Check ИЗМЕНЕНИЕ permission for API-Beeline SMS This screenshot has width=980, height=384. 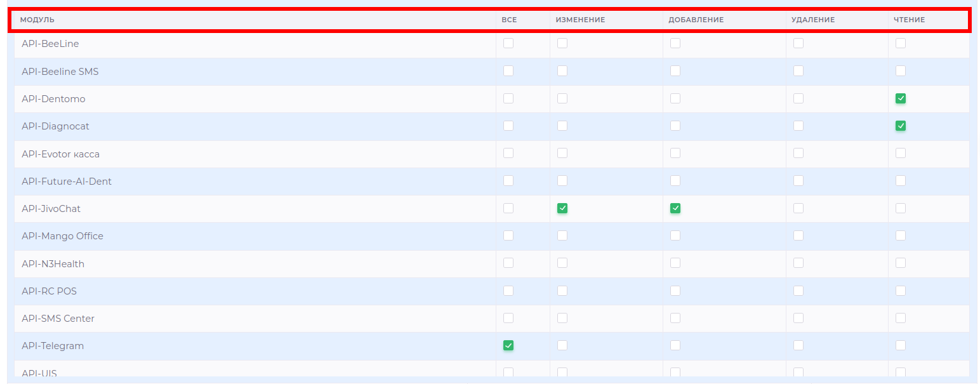coord(562,70)
